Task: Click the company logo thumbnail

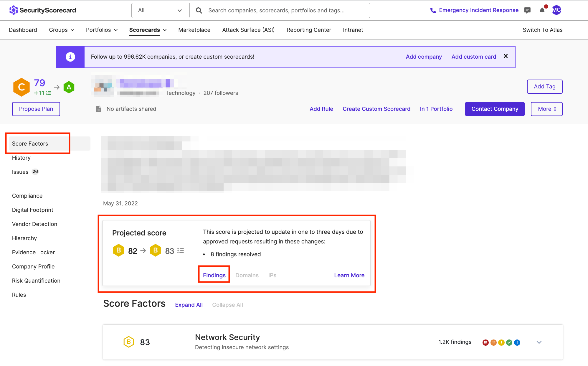Action: (103, 86)
